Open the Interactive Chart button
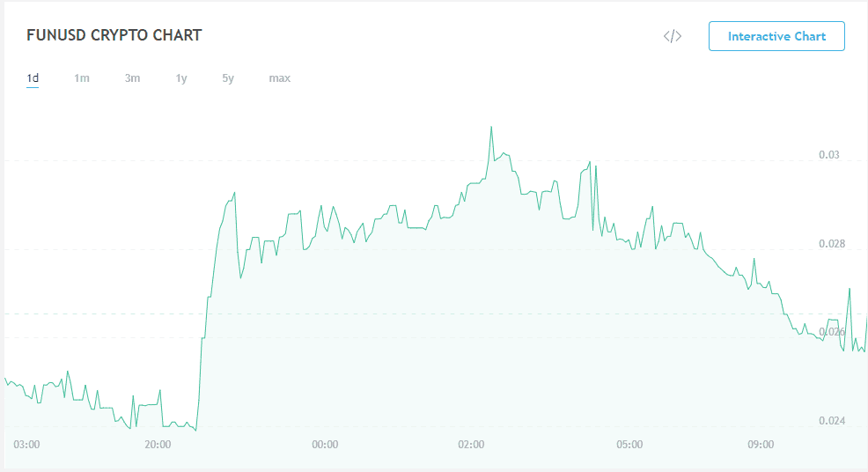This screenshot has height=472, width=868. tap(776, 36)
